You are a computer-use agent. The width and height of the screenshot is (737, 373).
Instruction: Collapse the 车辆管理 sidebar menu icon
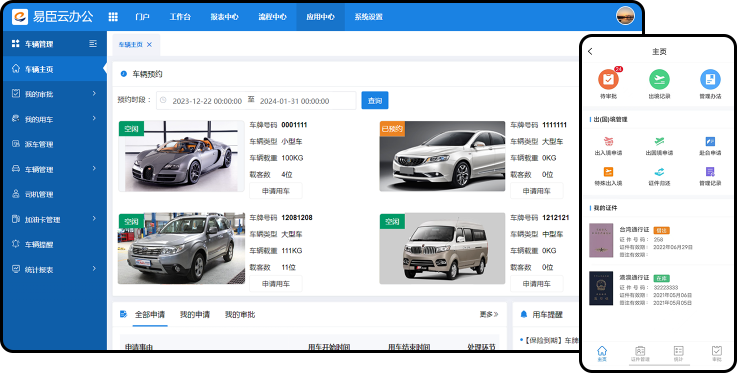[x=93, y=44]
